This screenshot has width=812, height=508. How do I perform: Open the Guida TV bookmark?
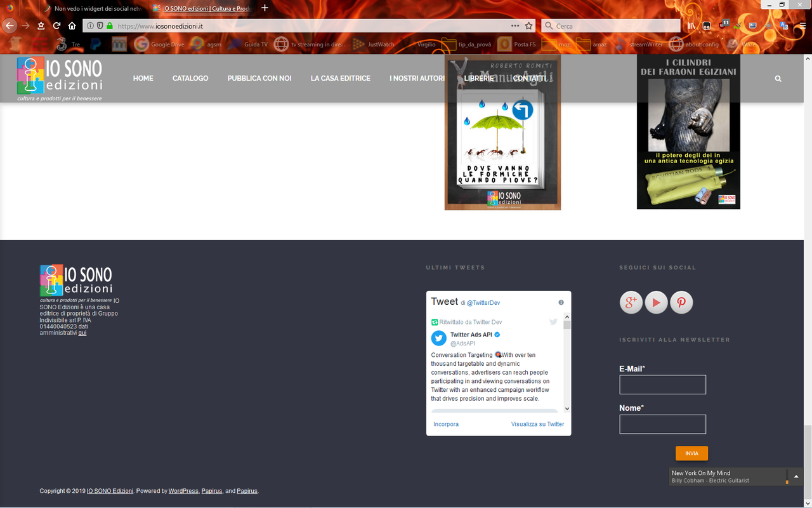pos(248,44)
